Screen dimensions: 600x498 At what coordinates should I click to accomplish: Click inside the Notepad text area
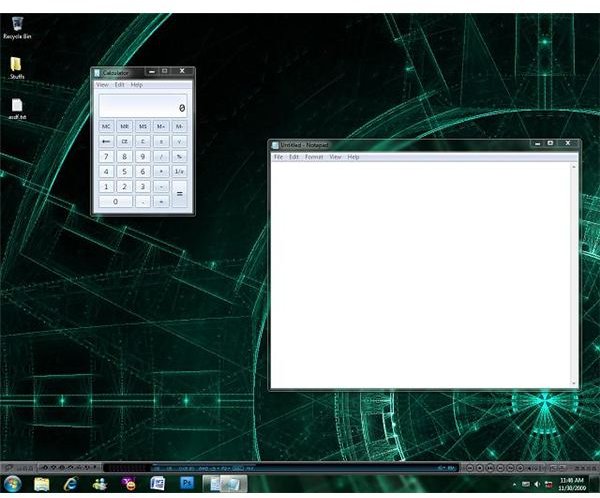tap(420, 275)
